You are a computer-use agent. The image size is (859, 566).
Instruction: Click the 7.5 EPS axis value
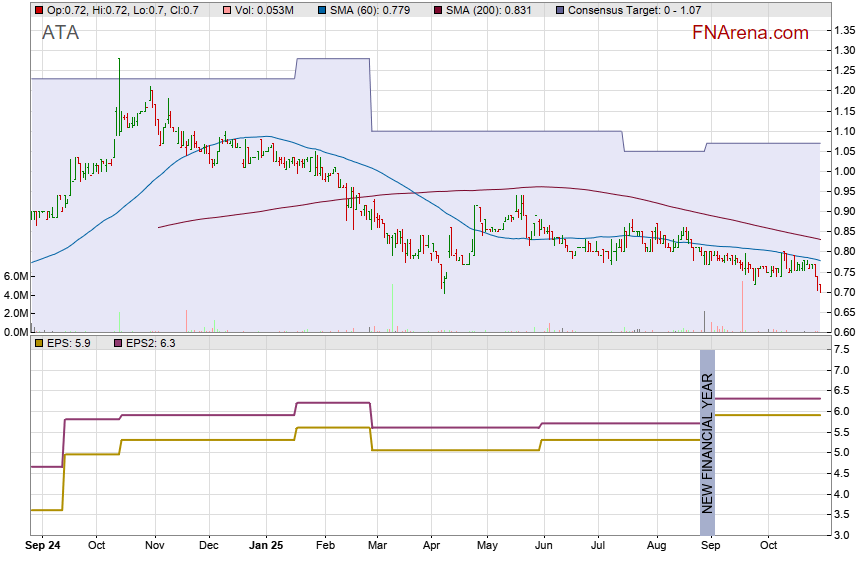842,349
